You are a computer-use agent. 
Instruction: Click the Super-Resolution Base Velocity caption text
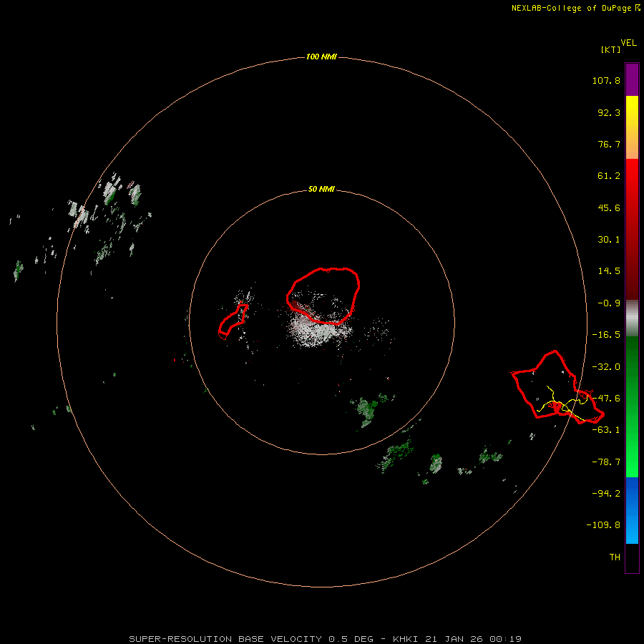click(325, 639)
